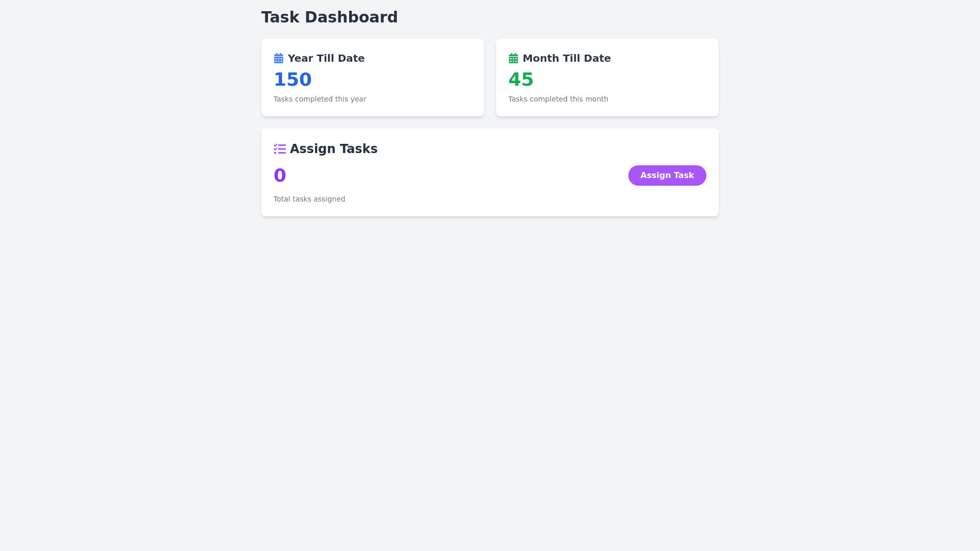Click the word 'Date' in Year Till Date
This screenshot has height=551, width=980.
click(x=352, y=58)
